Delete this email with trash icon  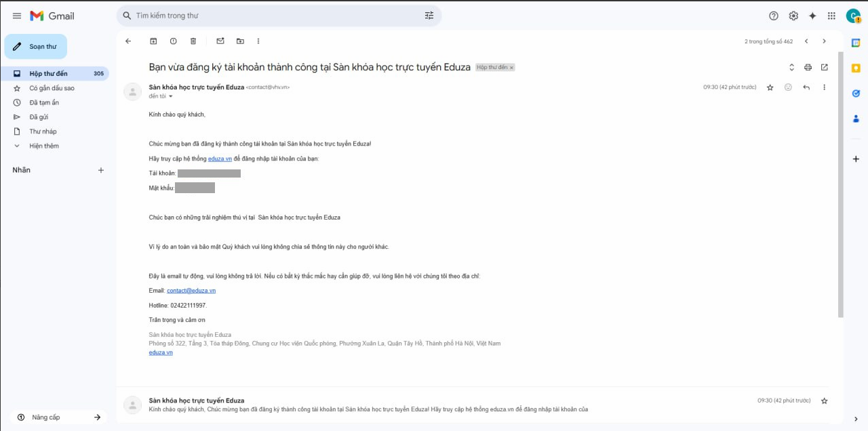pyautogui.click(x=193, y=41)
